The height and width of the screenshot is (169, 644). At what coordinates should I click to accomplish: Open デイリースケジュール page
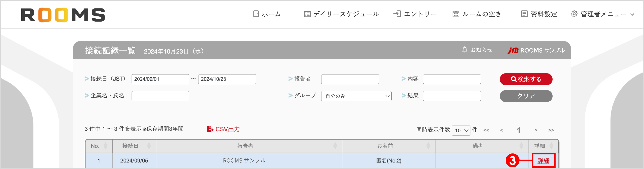pos(342,14)
